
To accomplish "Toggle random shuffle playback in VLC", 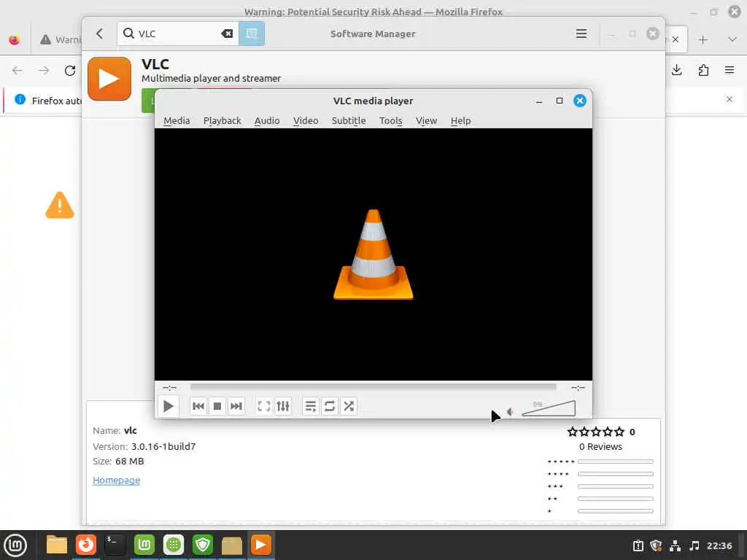I will (349, 406).
